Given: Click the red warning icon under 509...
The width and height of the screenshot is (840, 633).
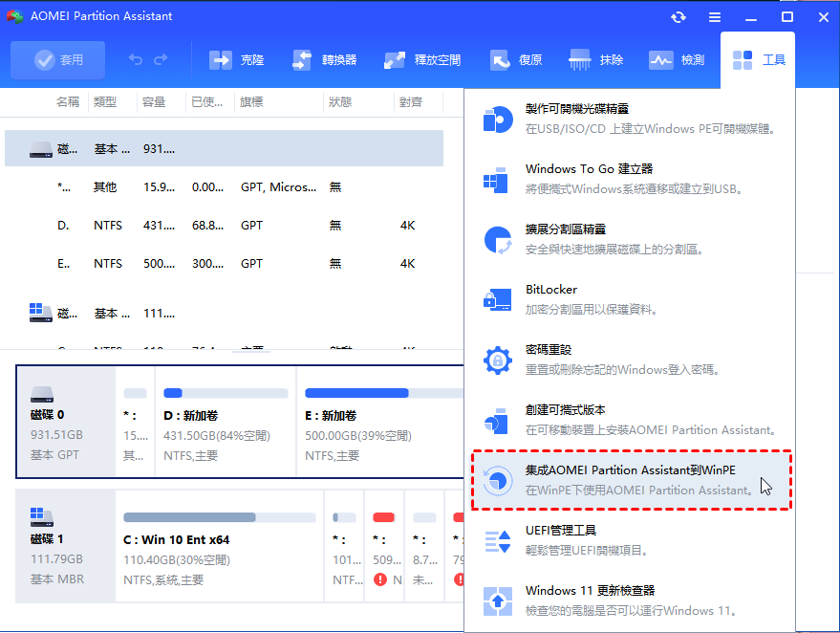Looking at the screenshot, I should (x=380, y=579).
